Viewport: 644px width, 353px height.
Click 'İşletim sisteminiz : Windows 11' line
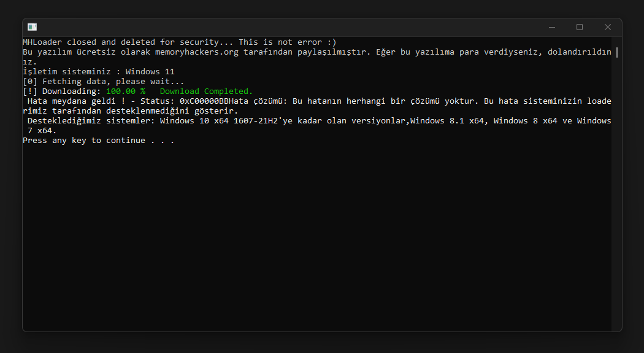(99, 71)
